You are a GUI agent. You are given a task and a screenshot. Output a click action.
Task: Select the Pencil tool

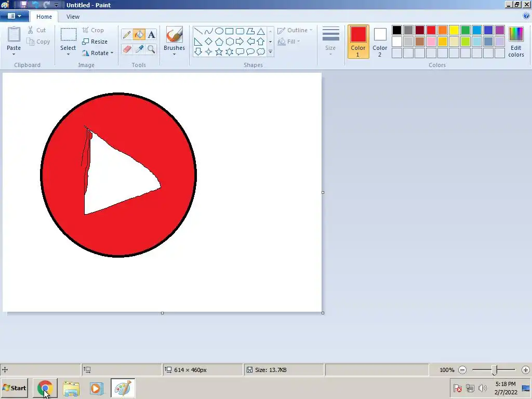tap(127, 35)
